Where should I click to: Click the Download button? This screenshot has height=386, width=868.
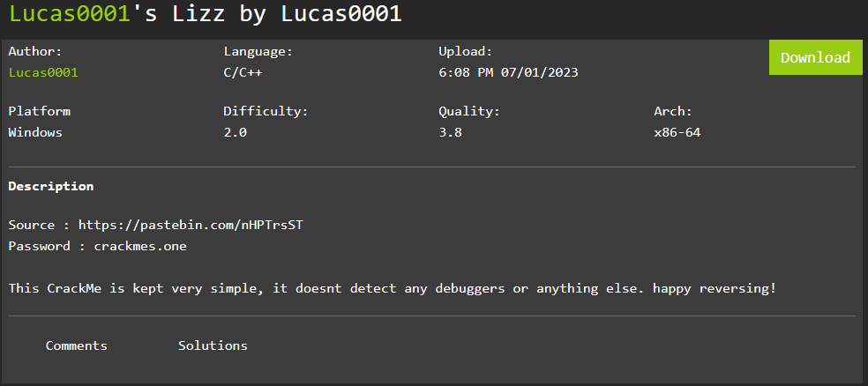[815, 57]
